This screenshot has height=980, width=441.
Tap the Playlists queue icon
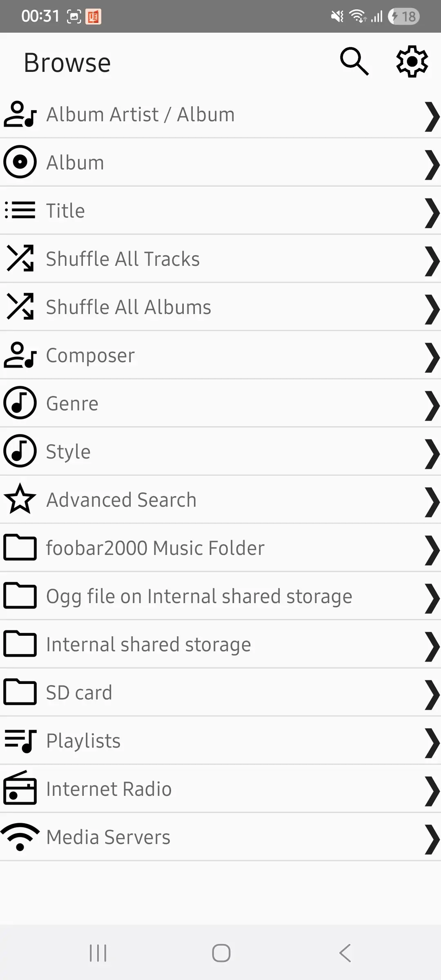click(x=20, y=740)
